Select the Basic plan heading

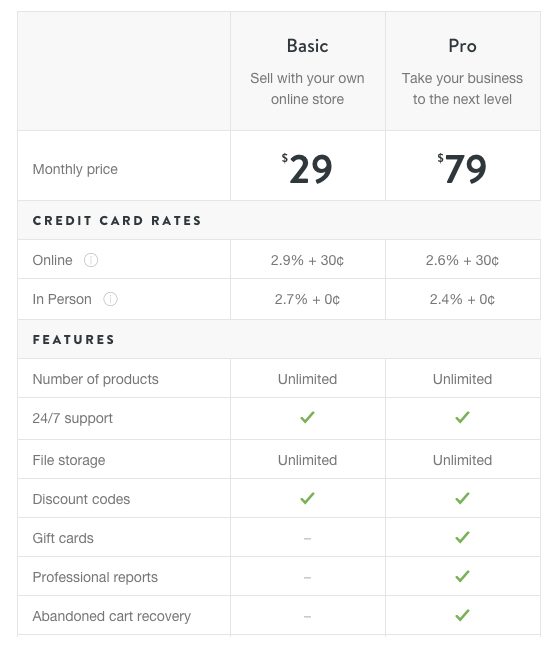point(307,46)
